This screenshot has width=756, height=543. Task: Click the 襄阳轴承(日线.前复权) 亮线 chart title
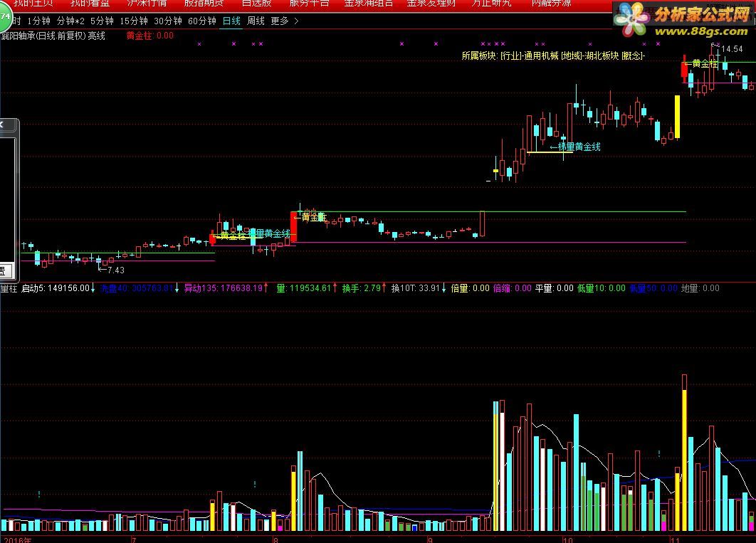tap(53, 36)
